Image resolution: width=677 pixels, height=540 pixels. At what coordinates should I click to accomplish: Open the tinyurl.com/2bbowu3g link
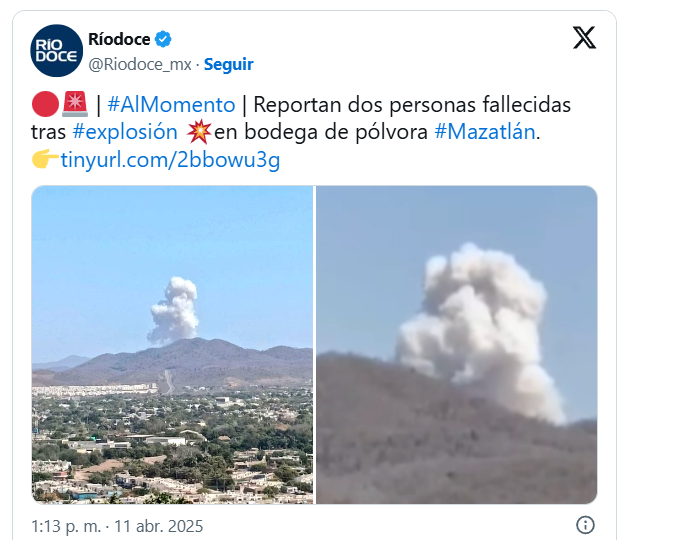(x=170, y=160)
